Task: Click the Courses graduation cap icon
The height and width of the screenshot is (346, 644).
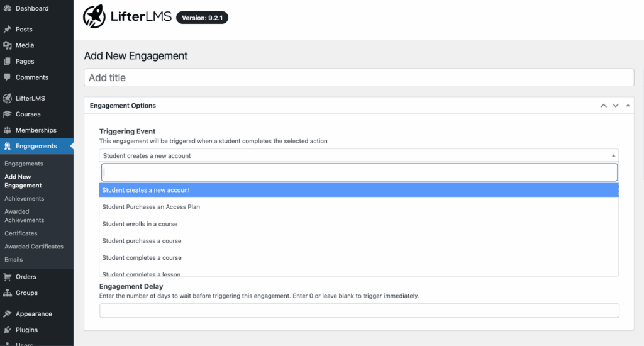Action: [7, 114]
